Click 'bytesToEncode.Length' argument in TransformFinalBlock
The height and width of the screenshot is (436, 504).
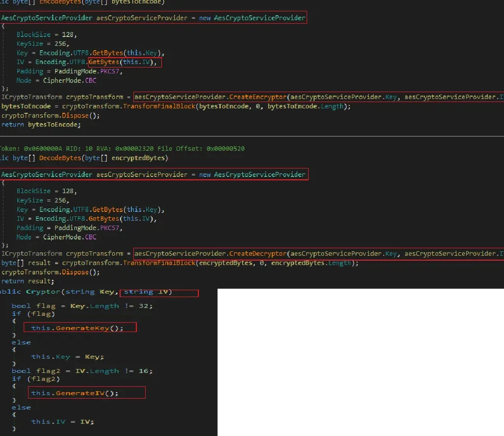coord(306,106)
